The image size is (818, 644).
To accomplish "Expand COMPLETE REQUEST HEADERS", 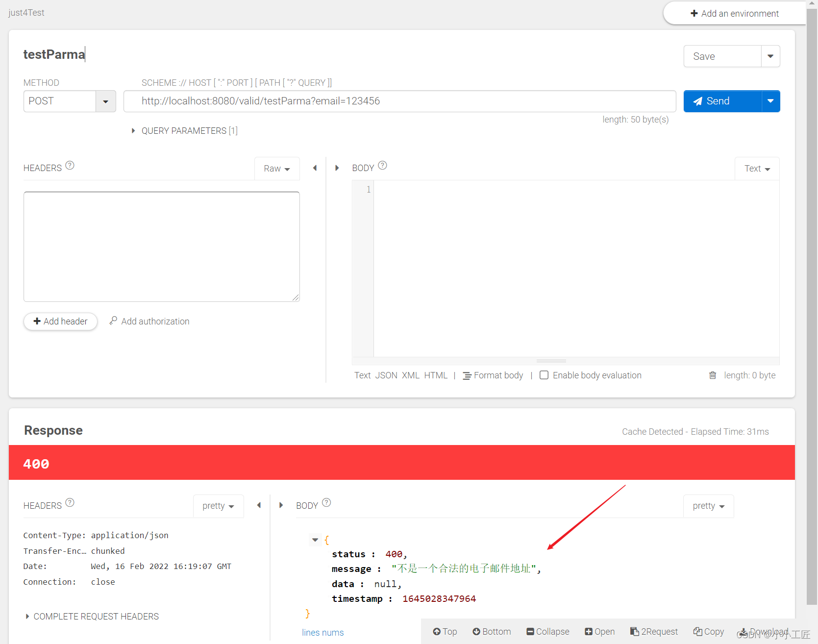I will [28, 616].
